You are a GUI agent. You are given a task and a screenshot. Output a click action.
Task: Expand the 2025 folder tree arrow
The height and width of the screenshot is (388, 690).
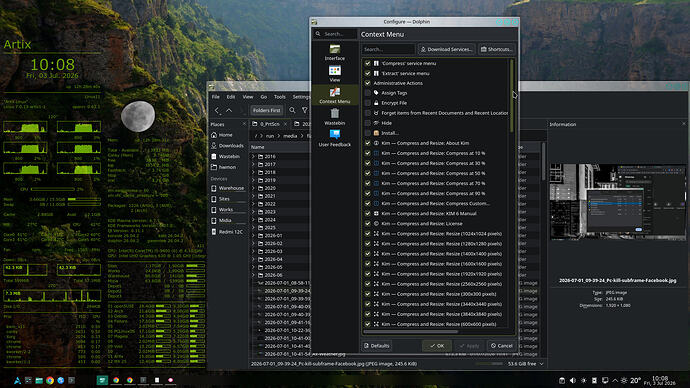(253, 228)
